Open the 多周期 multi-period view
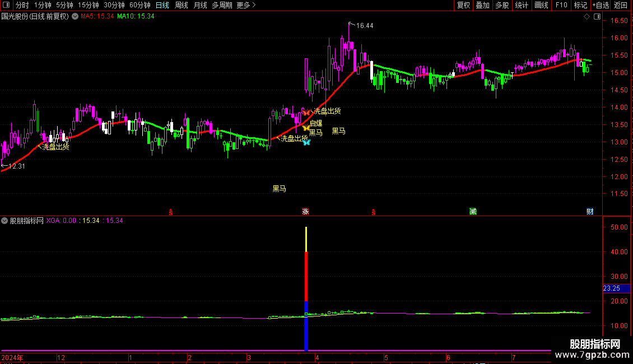This screenshot has width=633, height=364. (222, 5)
